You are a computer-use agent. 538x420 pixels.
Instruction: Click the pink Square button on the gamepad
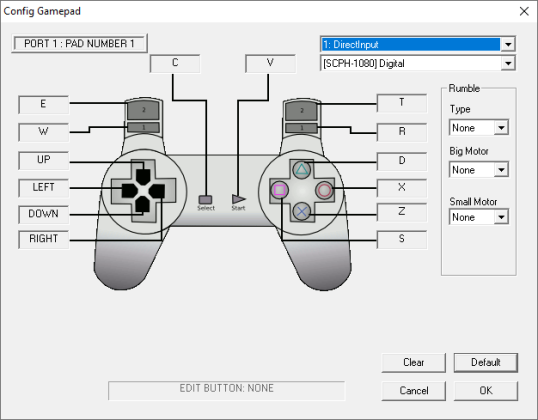(280, 190)
